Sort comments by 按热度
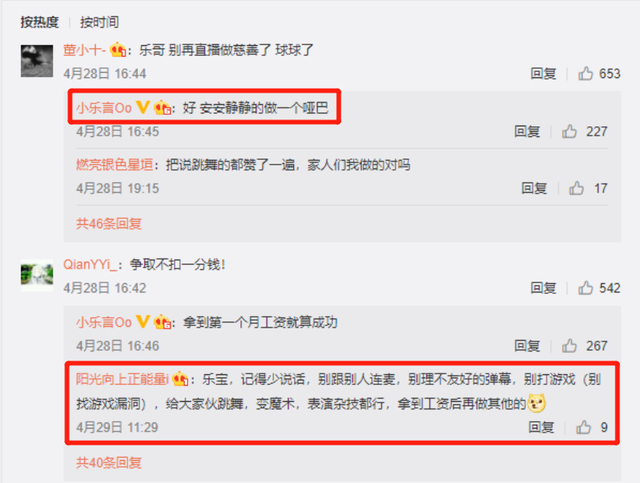This screenshot has width=640, height=483. click(x=40, y=22)
